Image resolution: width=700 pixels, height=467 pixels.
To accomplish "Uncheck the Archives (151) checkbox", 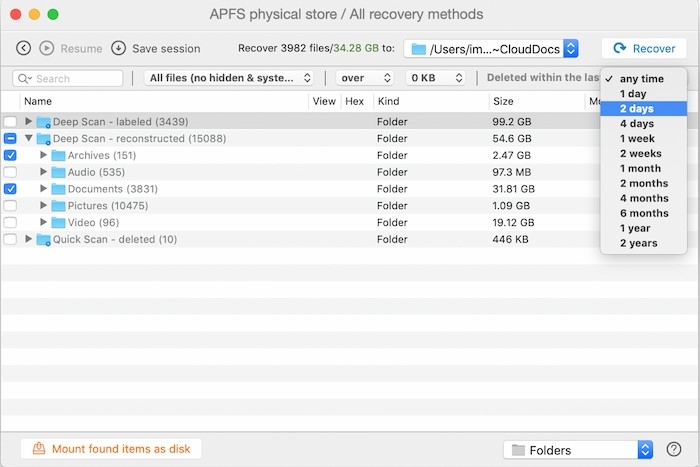I will 10,155.
